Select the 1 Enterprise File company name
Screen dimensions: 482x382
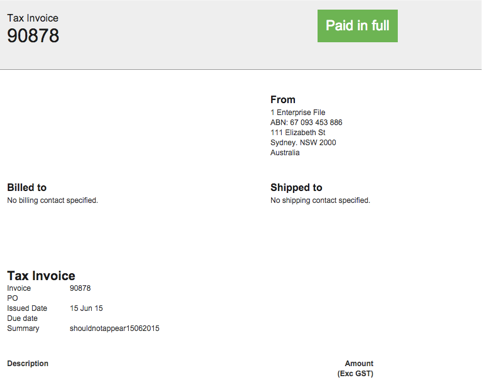pyautogui.click(x=298, y=112)
